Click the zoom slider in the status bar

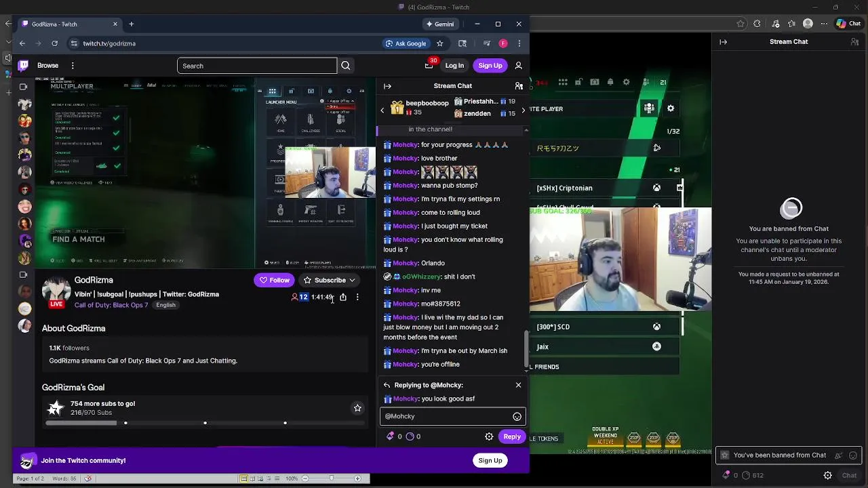331,479
